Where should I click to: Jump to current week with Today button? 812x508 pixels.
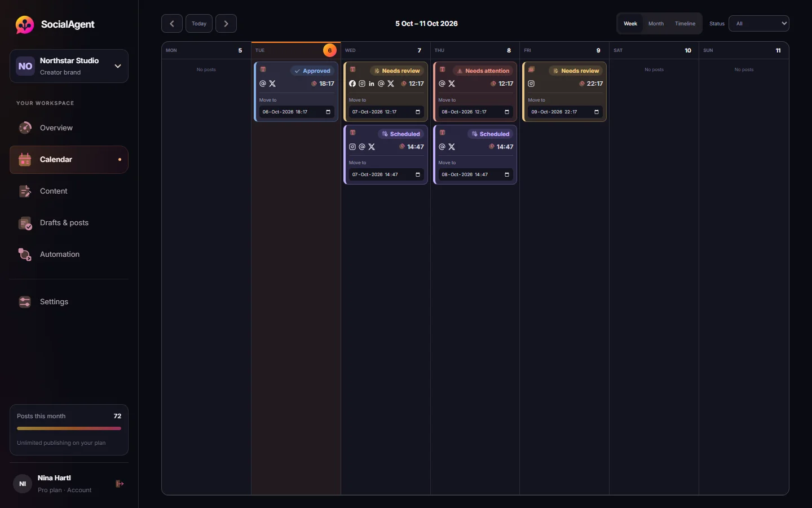tap(199, 24)
